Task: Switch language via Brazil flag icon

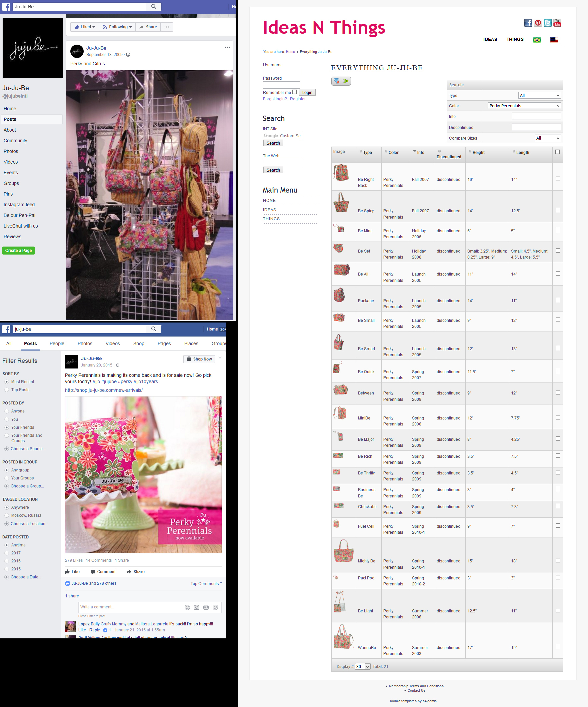Action: click(x=537, y=40)
